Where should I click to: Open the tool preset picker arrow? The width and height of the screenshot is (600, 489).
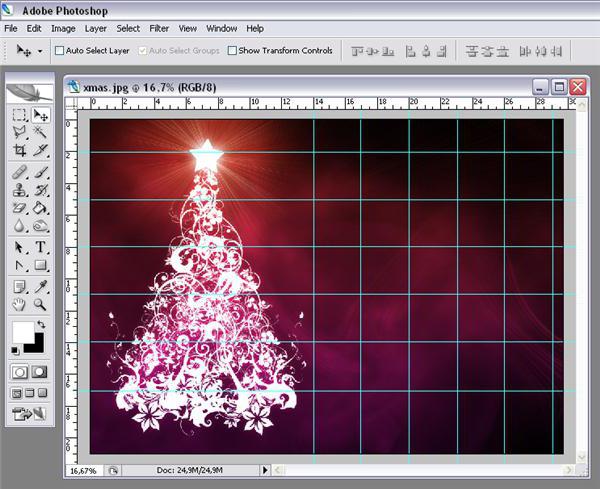pos(40,51)
